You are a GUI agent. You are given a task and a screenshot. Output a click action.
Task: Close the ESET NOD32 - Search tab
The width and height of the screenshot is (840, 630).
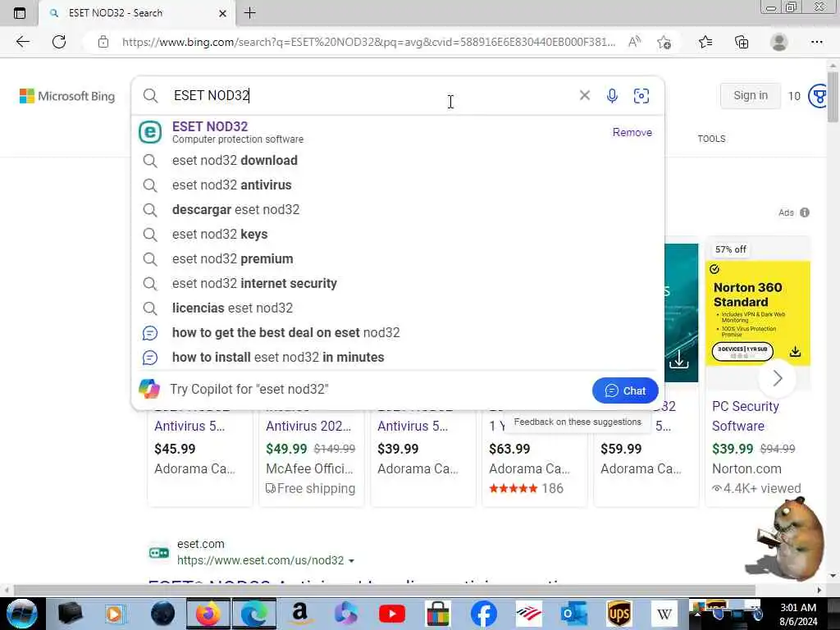point(223,13)
